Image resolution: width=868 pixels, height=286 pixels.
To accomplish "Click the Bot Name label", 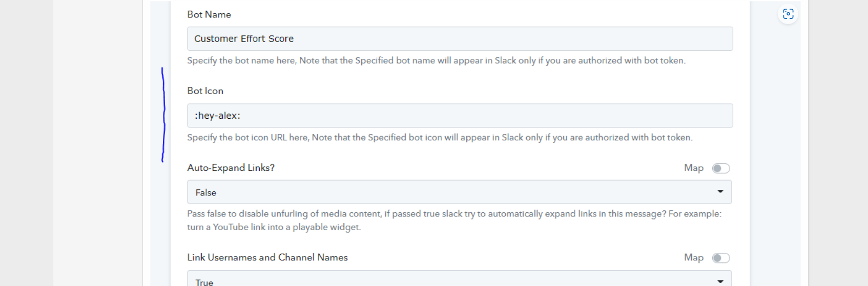I will [209, 14].
